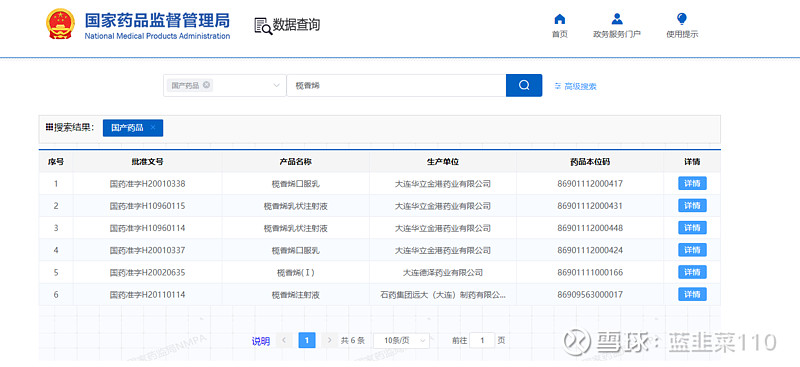Screen dimensions: 800x367
Task: Click drug code 86901112000448
Action: pos(590,228)
